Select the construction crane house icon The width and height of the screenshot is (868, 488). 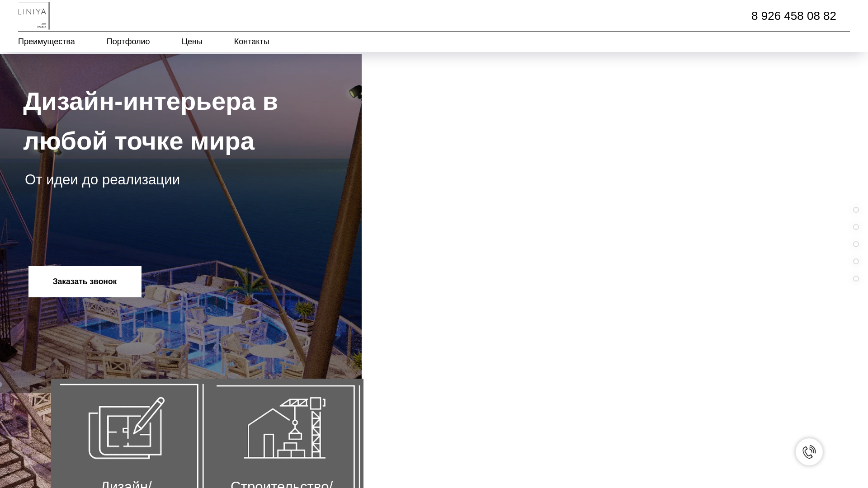(285, 428)
